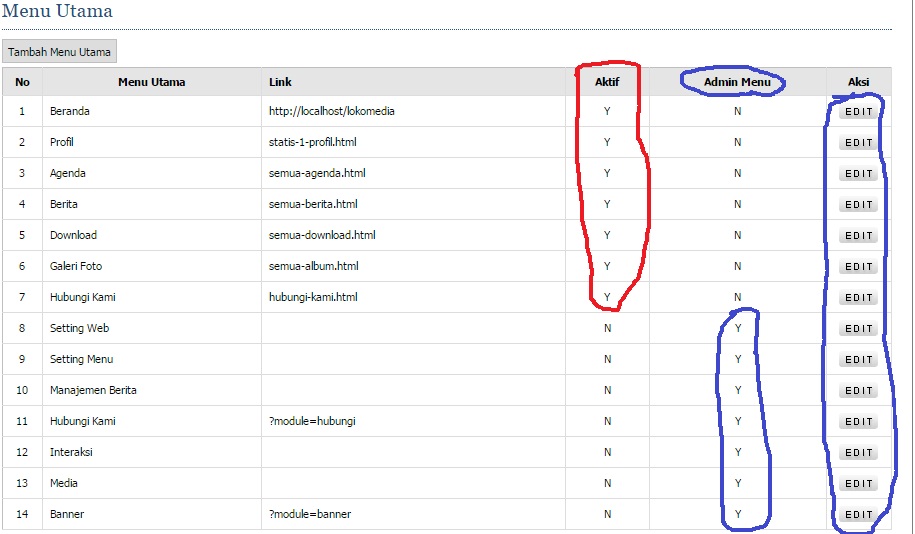Click link text semua-download.html
Screen dimensions: 915x534
(x=322, y=235)
